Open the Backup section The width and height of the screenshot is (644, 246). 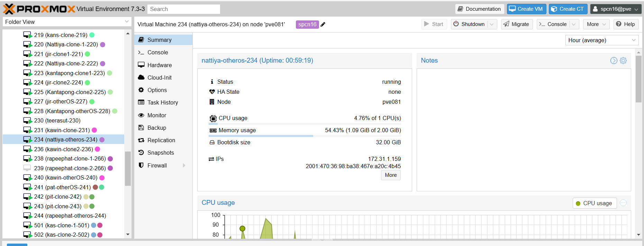pos(163,128)
